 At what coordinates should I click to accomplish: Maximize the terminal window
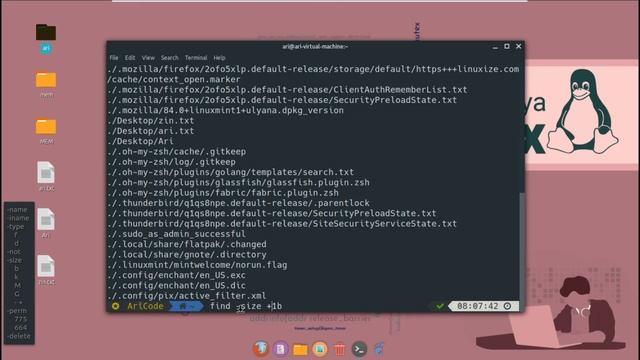tap(507, 47)
